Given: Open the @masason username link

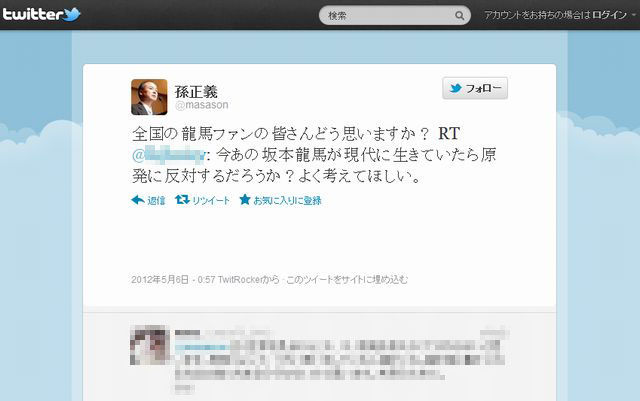Looking at the screenshot, I should click(x=202, y=105).
